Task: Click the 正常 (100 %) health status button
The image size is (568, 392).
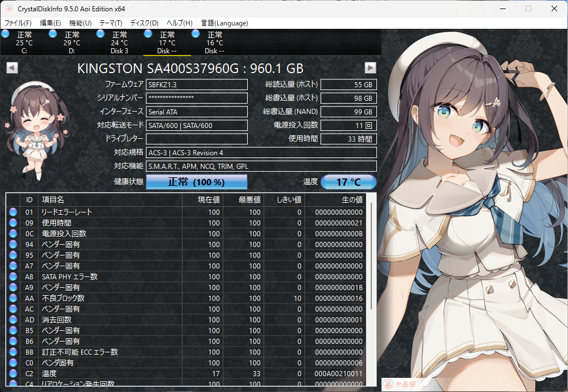Action: [197, 182]
